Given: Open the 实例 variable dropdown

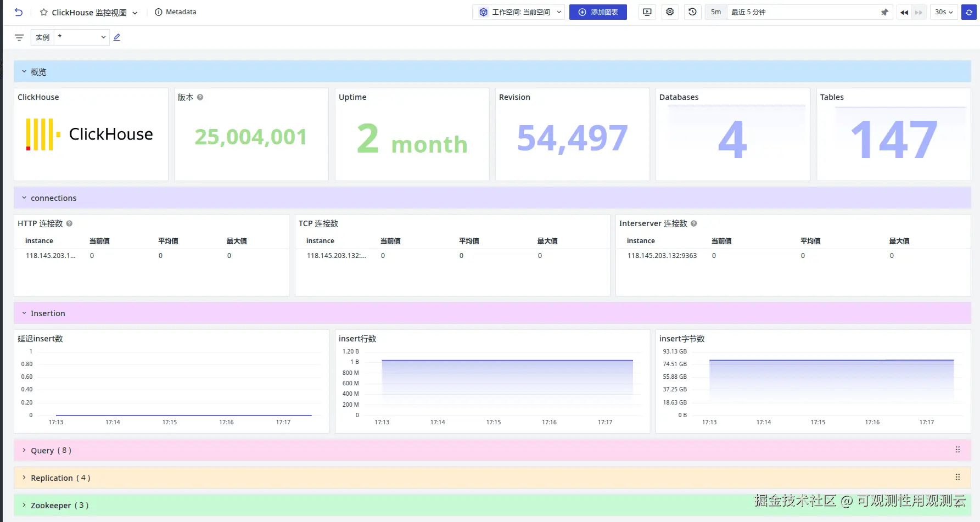Looking at the screenshot, I should click(x=82, y=37).
